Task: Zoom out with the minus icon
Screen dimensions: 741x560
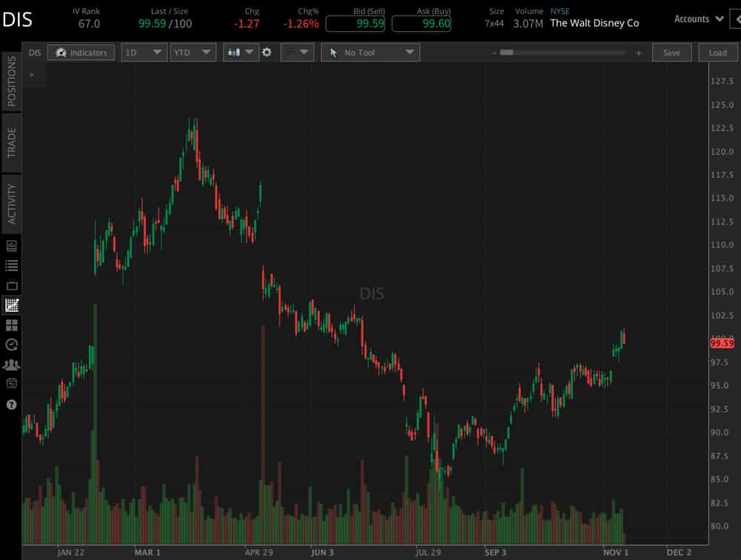Action: point(494,53)
